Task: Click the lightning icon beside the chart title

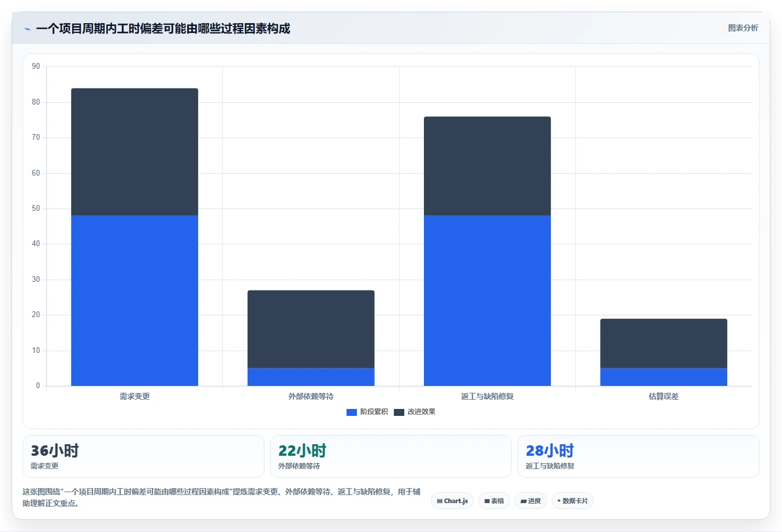Action: point(27,29)
